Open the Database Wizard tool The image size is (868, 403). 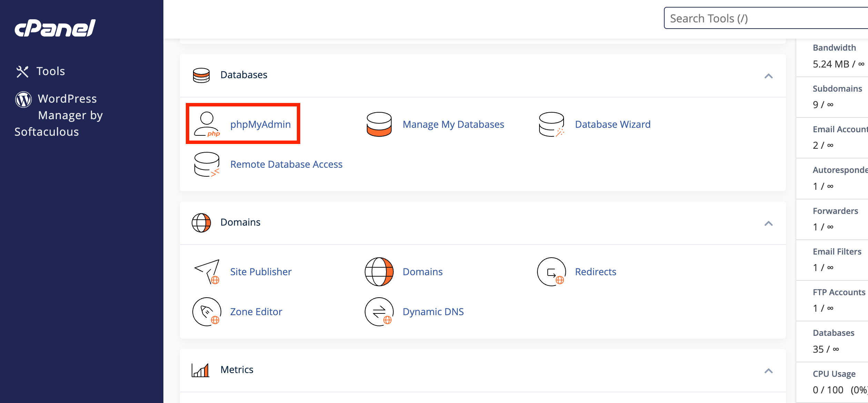[551, 124]
